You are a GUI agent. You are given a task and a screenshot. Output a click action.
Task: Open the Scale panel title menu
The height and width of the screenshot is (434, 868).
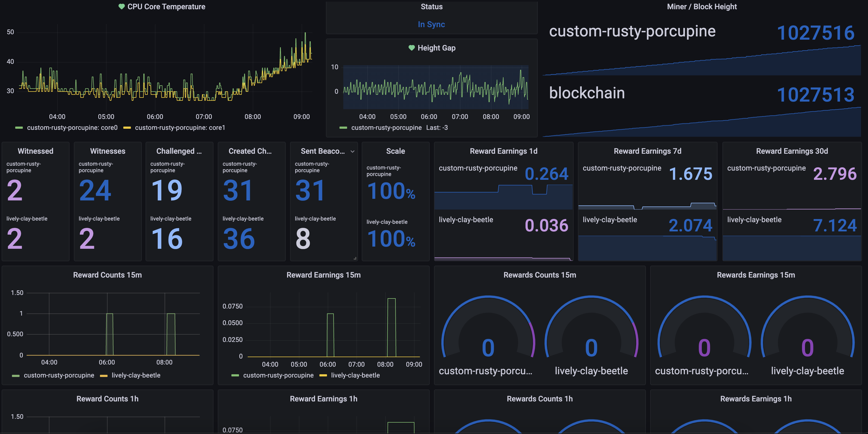pos(395,151)
